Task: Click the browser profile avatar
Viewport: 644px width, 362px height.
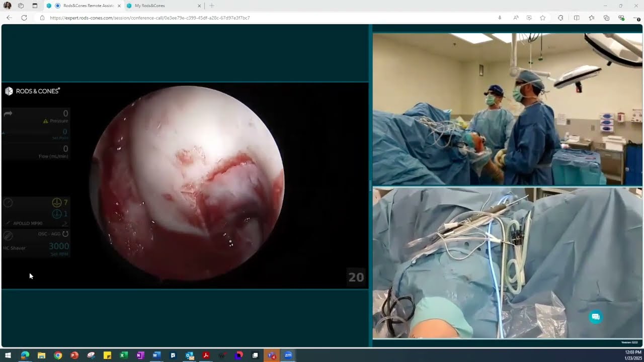Action: (x=8, y=6)
